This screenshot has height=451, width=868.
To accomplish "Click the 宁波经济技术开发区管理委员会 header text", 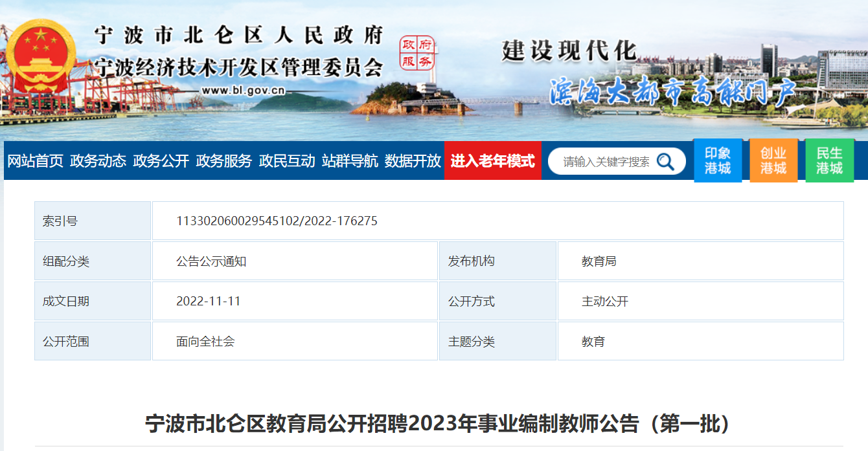I will pos(239,67).
